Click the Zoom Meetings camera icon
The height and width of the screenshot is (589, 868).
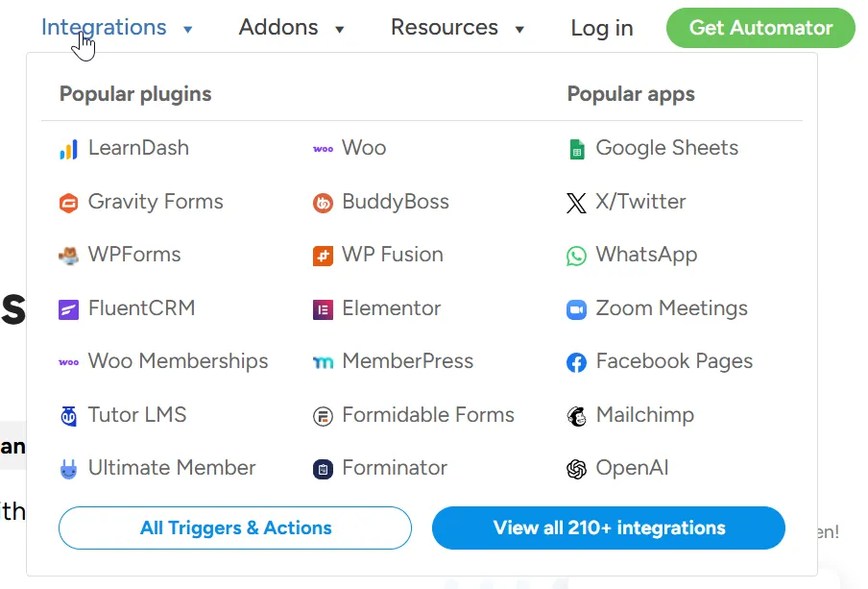point(576,309)
